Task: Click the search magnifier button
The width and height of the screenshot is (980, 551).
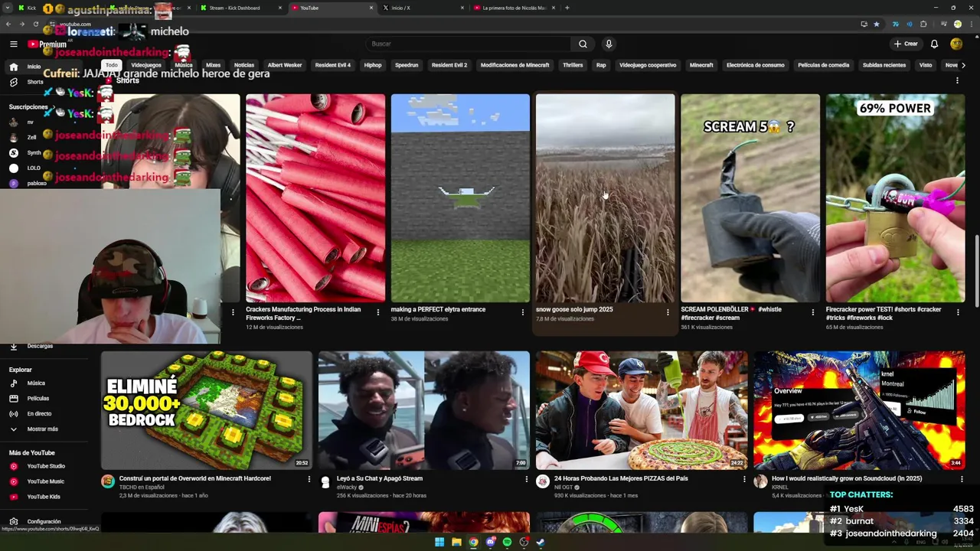Action: coord(583,44)
